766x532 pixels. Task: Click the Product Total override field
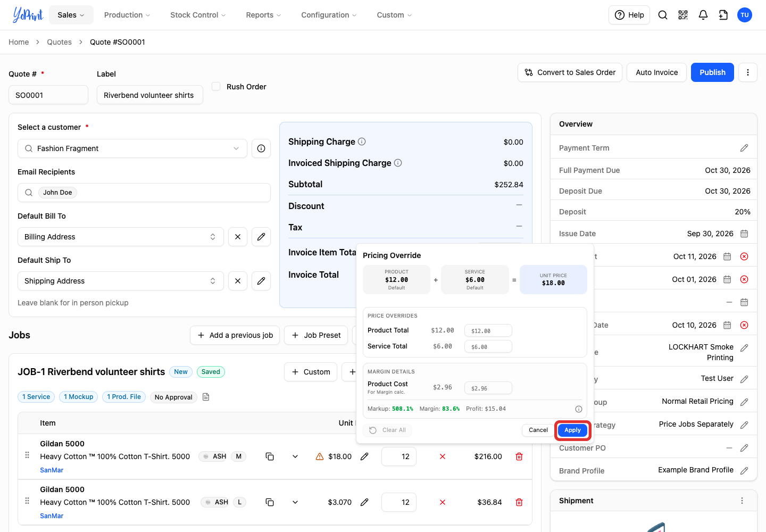coord(488,330)
